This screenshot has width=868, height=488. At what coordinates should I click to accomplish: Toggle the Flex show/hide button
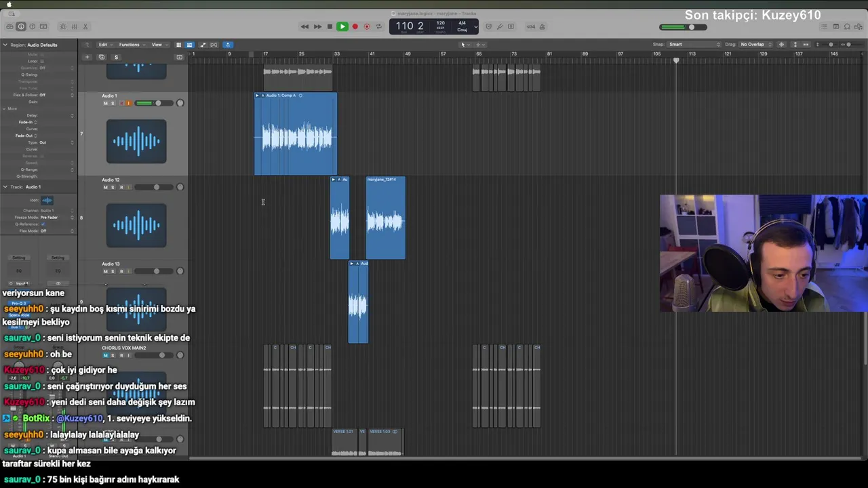pyautogui.click(x=214, y=45)
